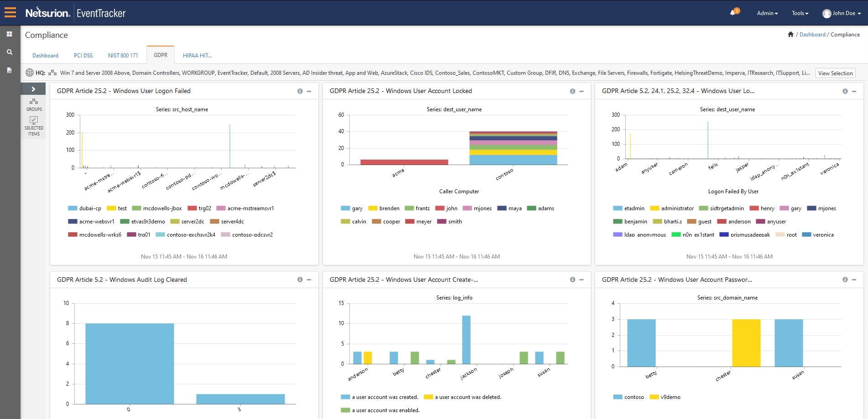
Task: Show info for Windows Audit Log Cleared widget
Action: click(x=300, y=279)
